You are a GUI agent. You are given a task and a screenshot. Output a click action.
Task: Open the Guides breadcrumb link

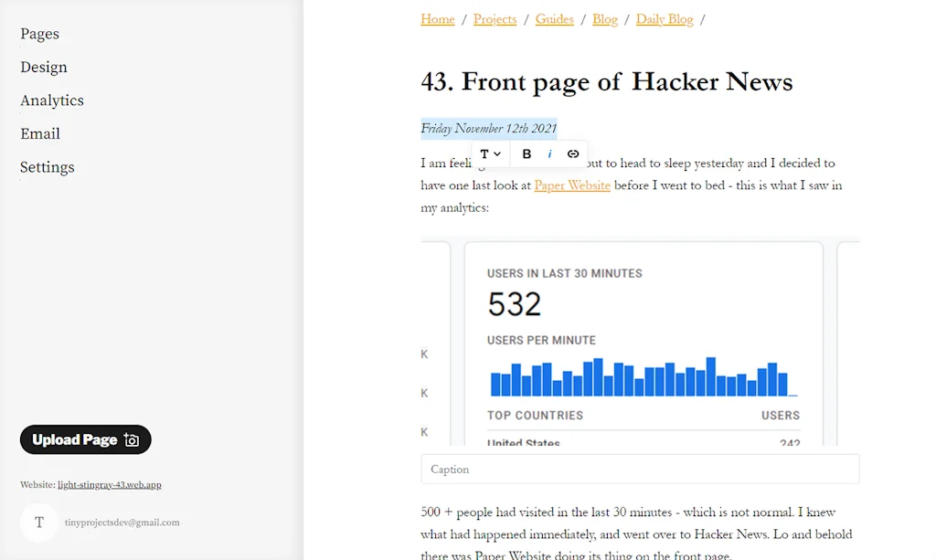(x=554, y=18)
